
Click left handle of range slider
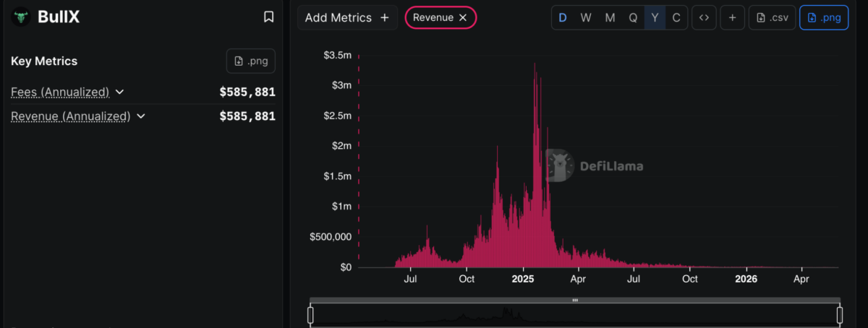(x=310, y=315)
